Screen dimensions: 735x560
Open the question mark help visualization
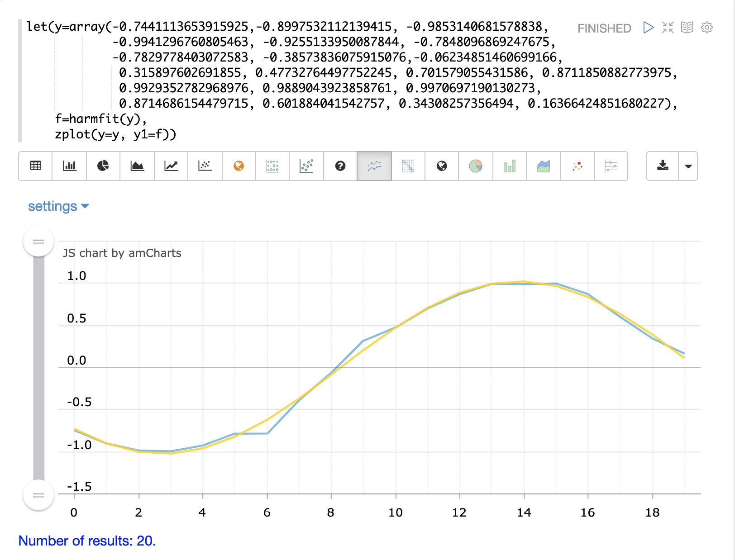(340, 166)
